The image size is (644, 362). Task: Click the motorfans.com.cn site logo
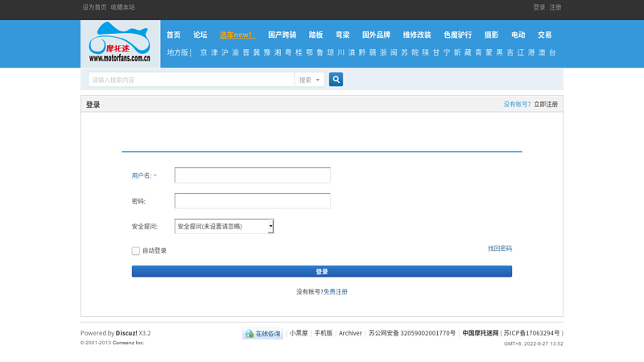(x=120, y=43)
